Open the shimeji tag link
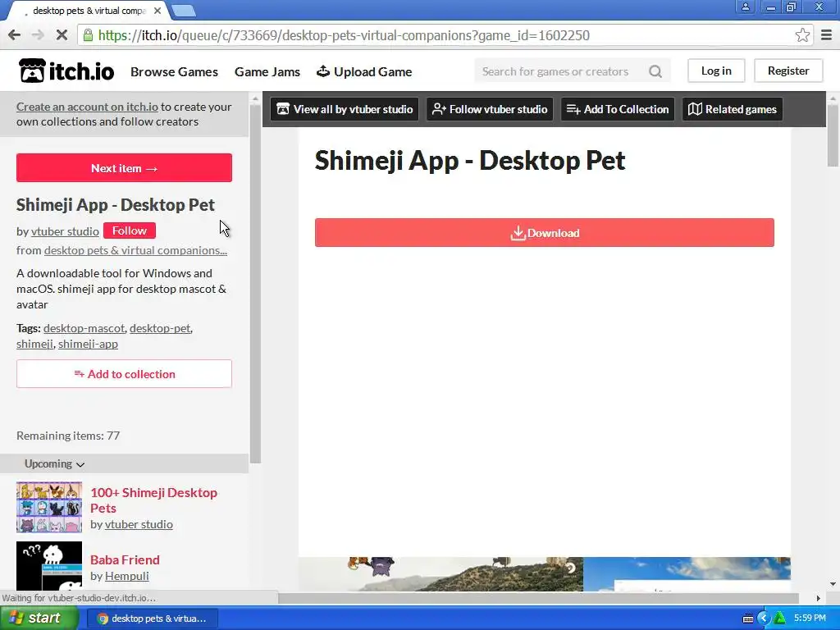 [34, 344]
